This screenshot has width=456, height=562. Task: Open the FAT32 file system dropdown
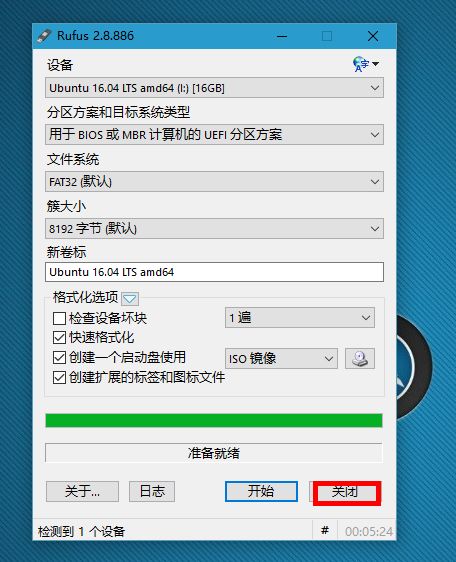click(x=214, y=182)
